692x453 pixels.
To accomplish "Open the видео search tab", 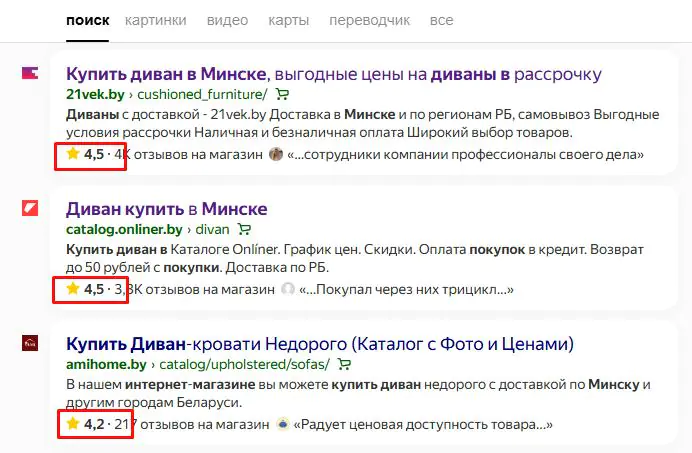I will pyautogui.click(x=227, y=21).
